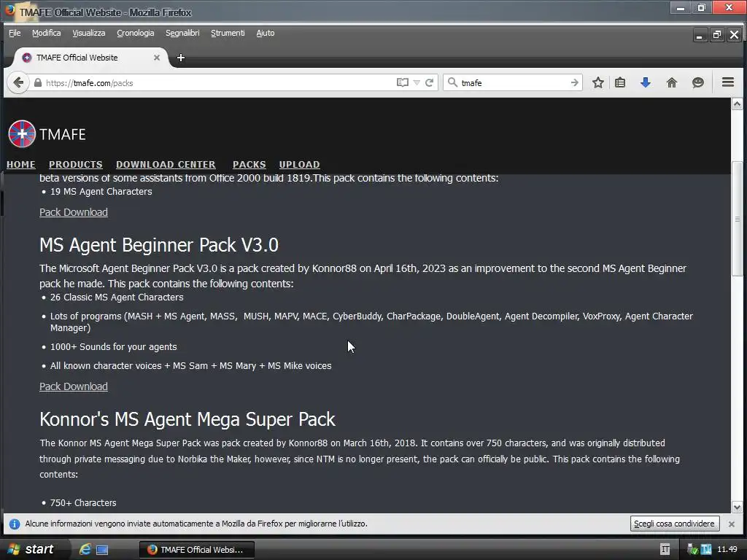Open PRODUCTS site navigation link
Viewport: 747px width, 560px height.
76,164
